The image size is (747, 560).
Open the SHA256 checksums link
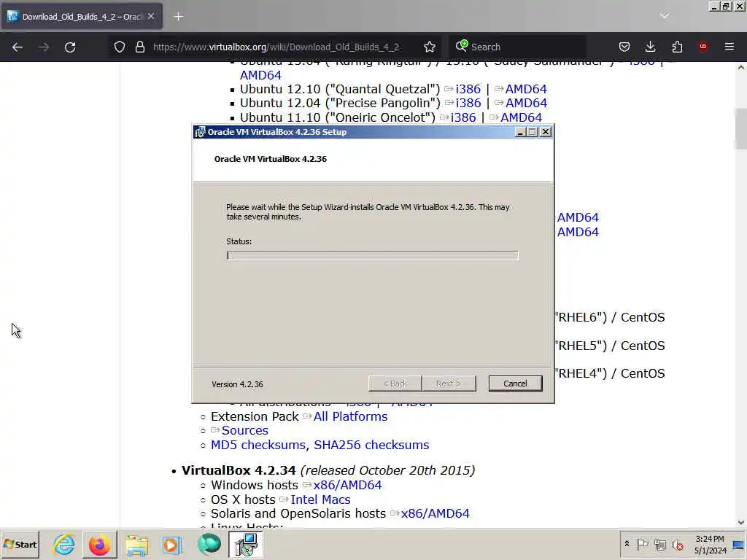pos(371,445)
